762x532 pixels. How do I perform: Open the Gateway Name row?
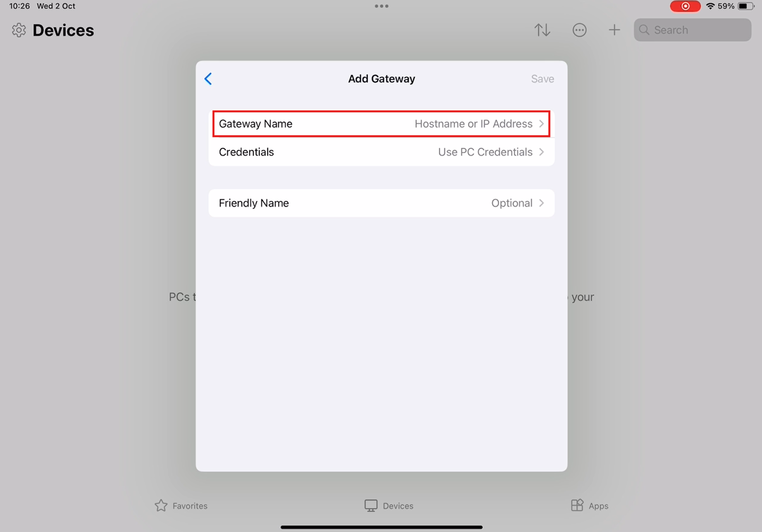(x=381, y=124)
